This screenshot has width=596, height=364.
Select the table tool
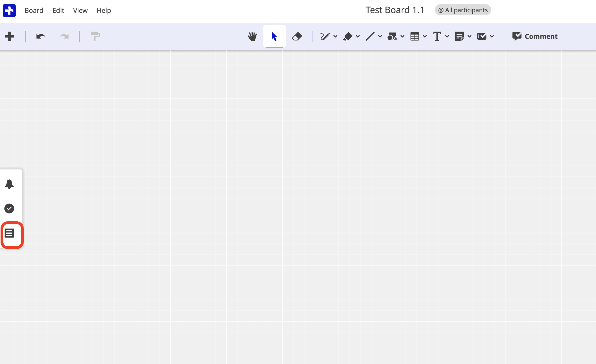415,36
